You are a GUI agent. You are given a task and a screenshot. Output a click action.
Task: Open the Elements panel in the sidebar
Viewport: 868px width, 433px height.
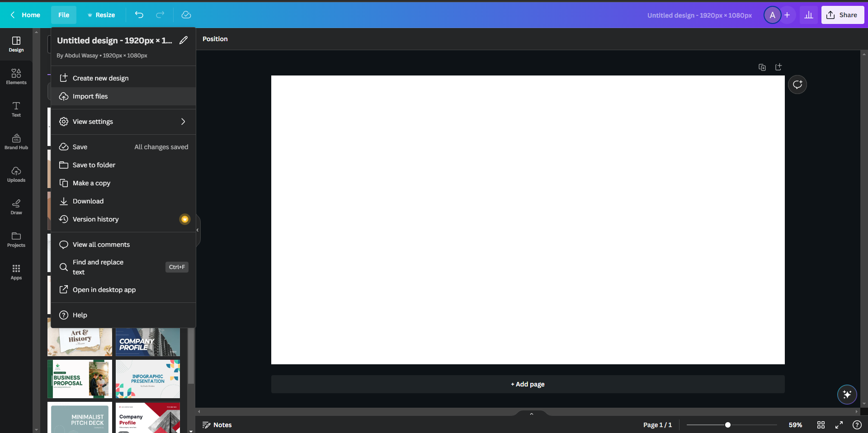[x=16, y=76]
